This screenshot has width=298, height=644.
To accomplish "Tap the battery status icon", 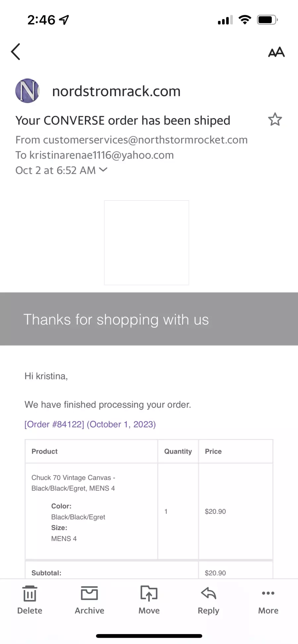I will pyautogui.click(x=268, y=20).
